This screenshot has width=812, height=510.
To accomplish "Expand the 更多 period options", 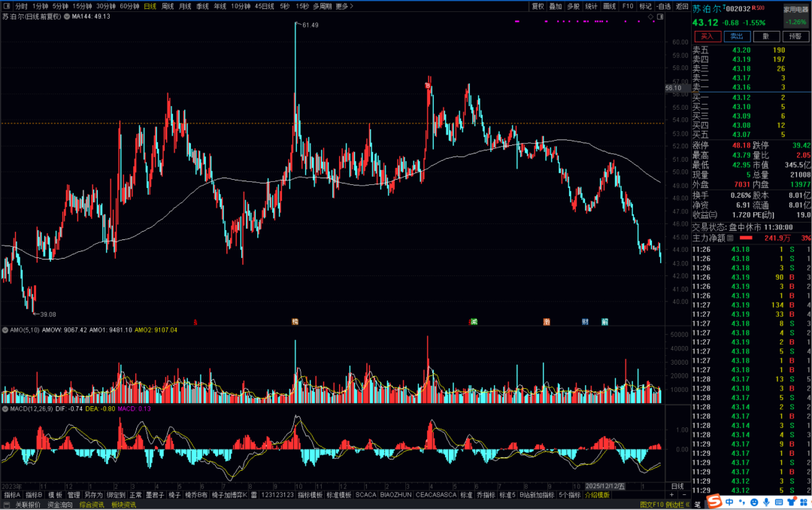I will 343,6.
